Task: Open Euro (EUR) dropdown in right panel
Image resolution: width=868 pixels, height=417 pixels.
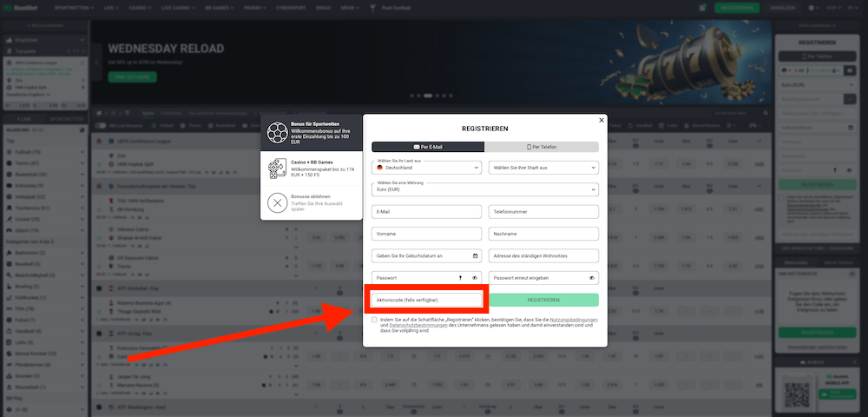Action: point(818,85)
